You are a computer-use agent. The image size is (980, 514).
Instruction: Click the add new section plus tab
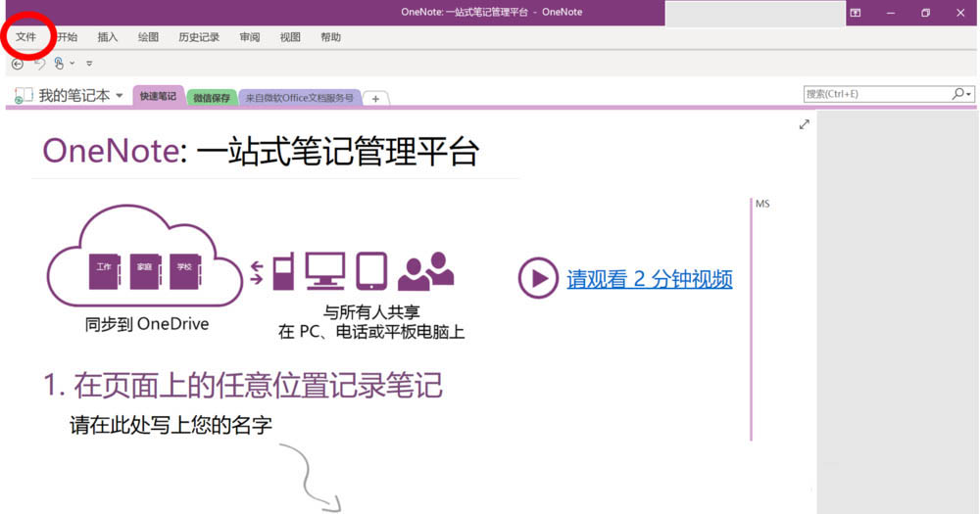click(375, 98)
